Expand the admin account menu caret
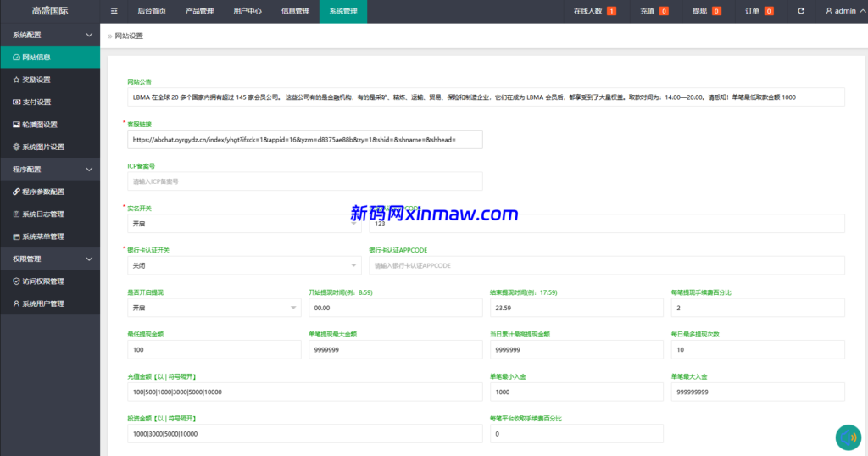The width and height of the screenshot is (868, 456). point(862,11)
